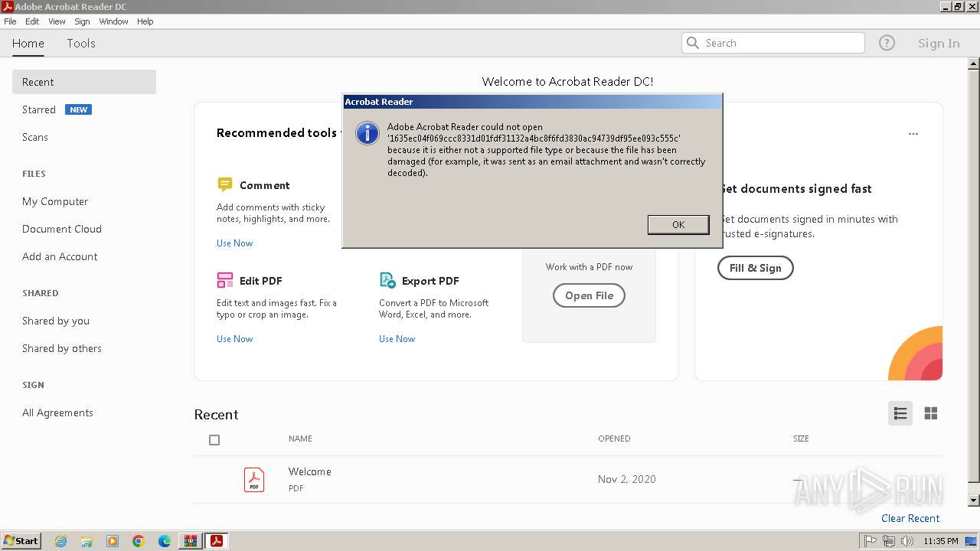Image resolution: width=980 pixels, height=551 pixels.
Task: Click the NAME column header
Action: coord(300,439)
